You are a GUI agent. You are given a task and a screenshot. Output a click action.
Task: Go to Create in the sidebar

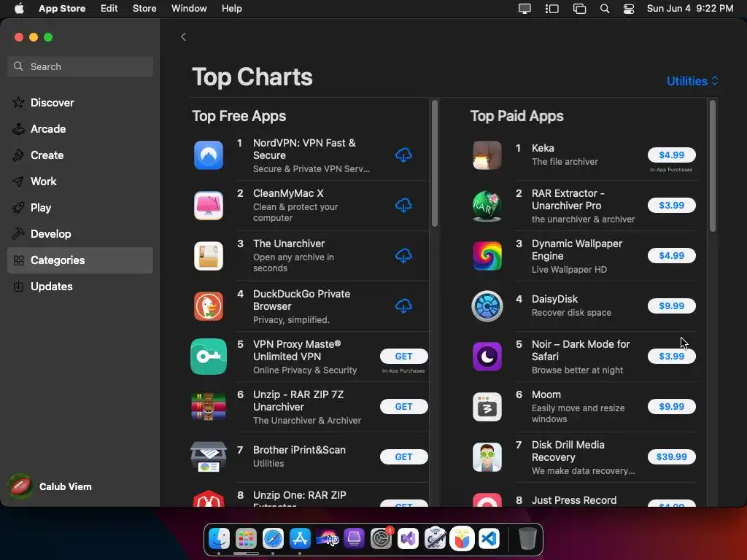pos(80,155)
